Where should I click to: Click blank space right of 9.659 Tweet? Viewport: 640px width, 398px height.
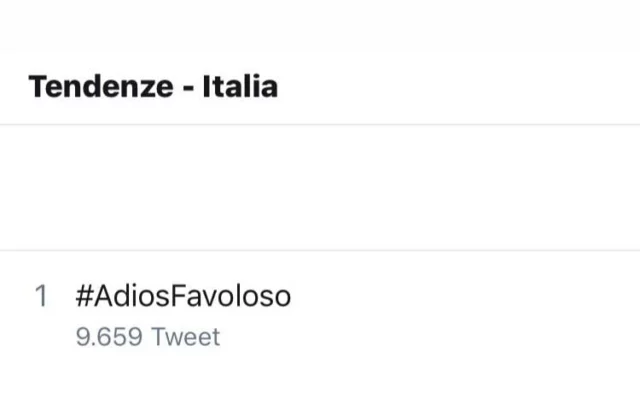(x=430, y=337)
